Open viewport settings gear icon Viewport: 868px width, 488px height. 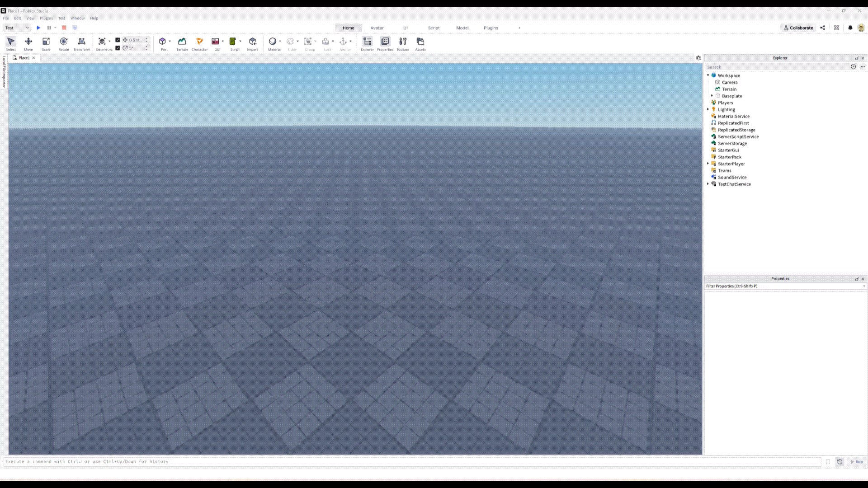coord(698,58)
